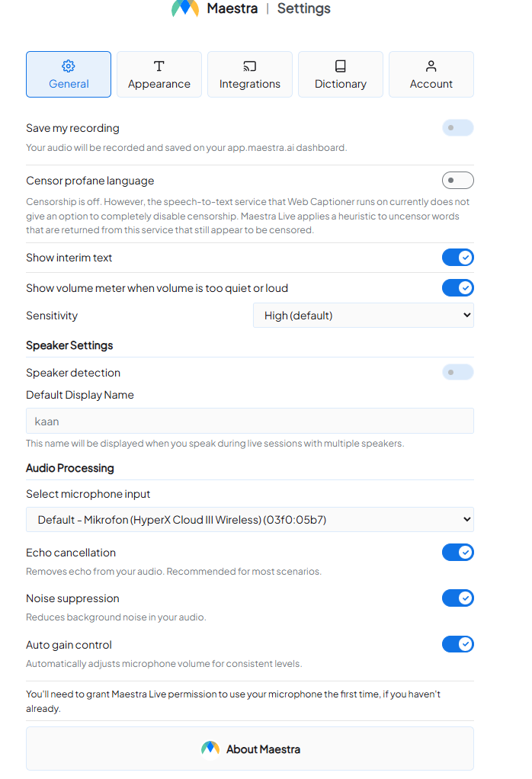The image size is (532, 779).
Task: Click the T typography icon for Appearance
Action: (159, 66)
